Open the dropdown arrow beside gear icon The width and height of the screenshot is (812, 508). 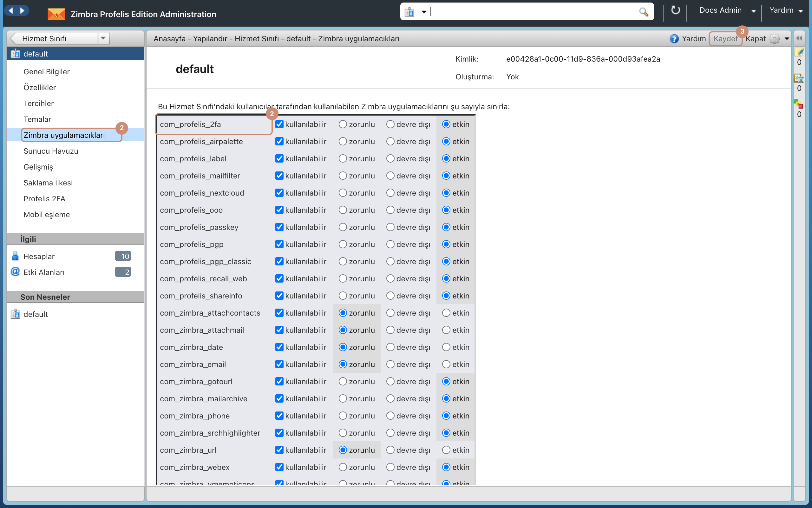(787, 39)
